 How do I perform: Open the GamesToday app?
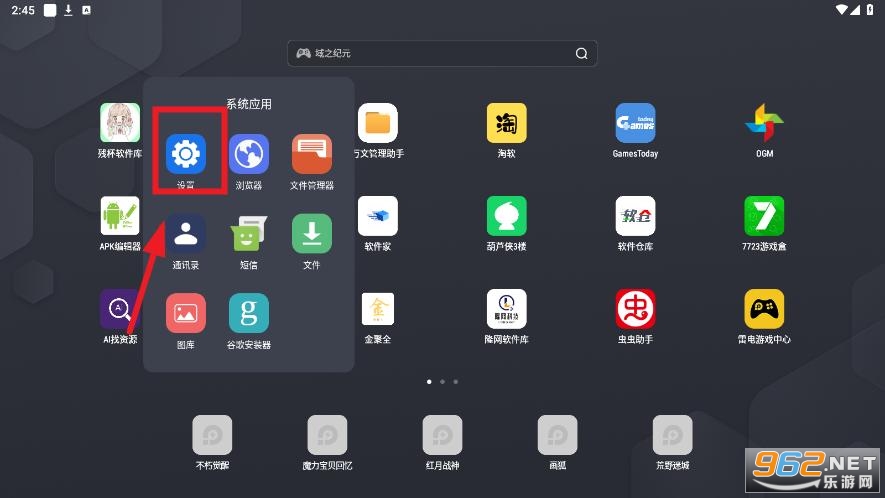coord(636,123)
